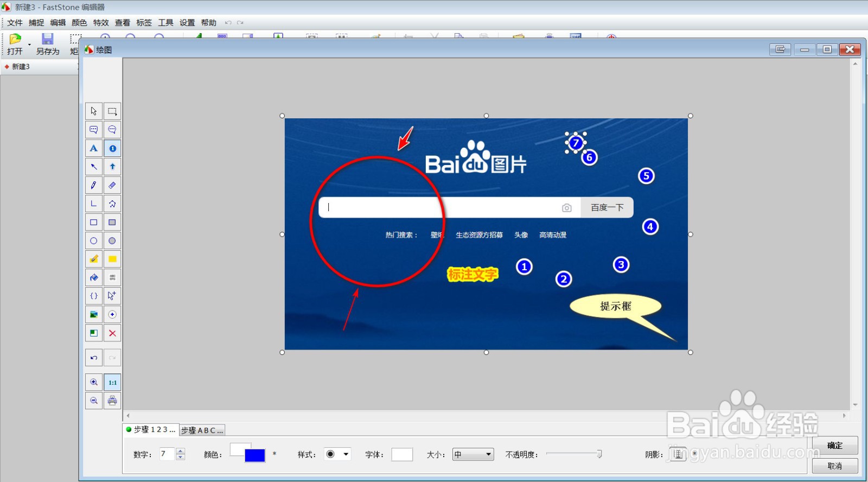Adjust the 不透明度 opacity slider
Screen dimensions: 868x482
(x=574, y=454)
